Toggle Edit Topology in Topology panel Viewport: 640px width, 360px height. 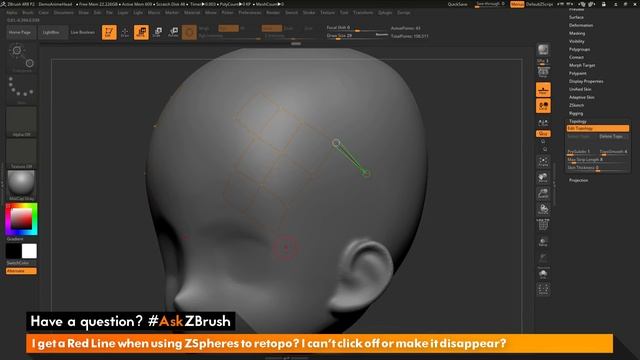[598, 128]
